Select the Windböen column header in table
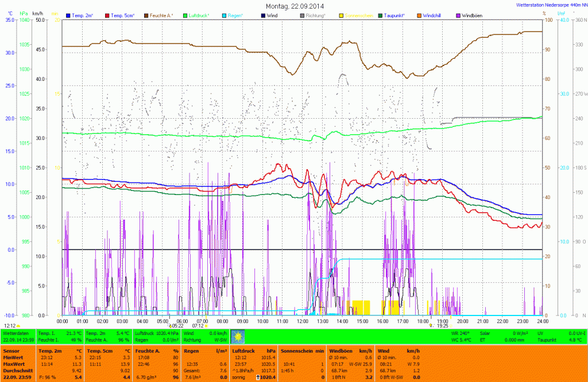This screenshot has width=588, height=382. pos(341,350)
